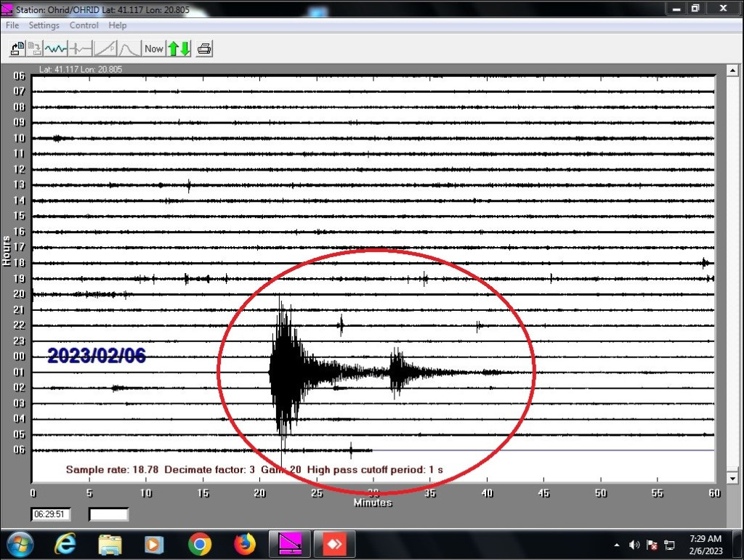Click the P-wave travel time graph icon
The height and width of the screenshot is (560, 744).
click(105, 49)
